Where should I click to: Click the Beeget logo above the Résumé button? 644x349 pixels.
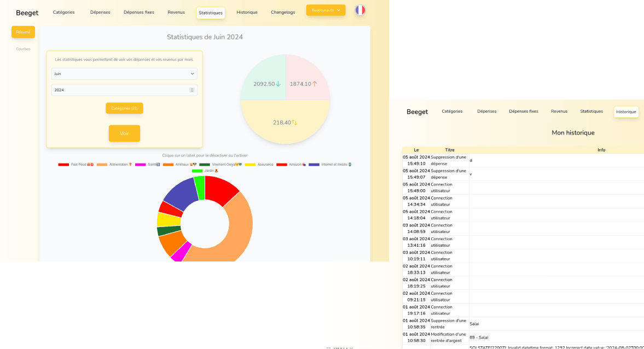27,13
